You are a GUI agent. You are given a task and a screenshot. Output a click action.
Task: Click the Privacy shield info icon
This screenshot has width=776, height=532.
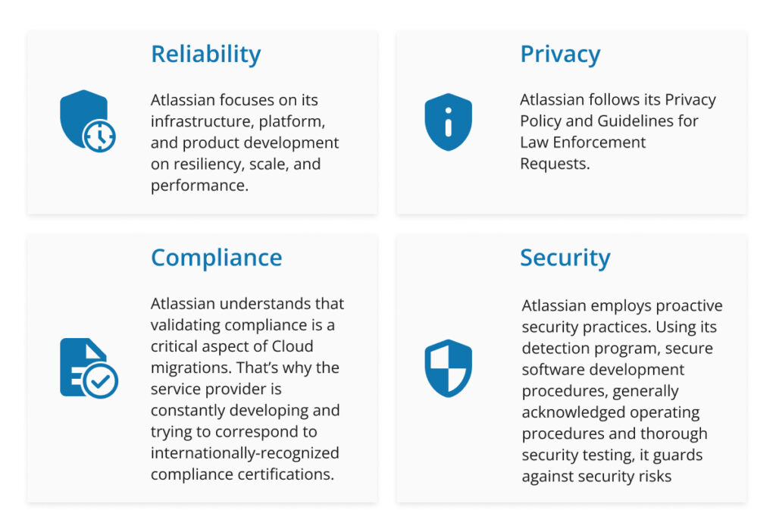point(448,122)
